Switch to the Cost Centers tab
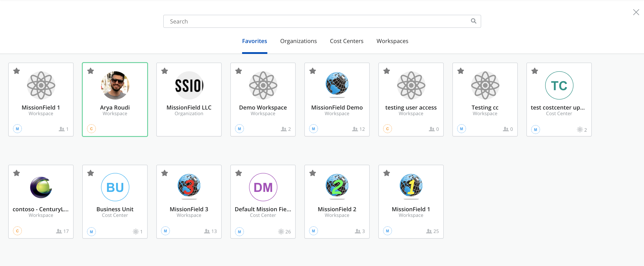The width and height of the screenshot is (644, 266). [x=346, y=41]
